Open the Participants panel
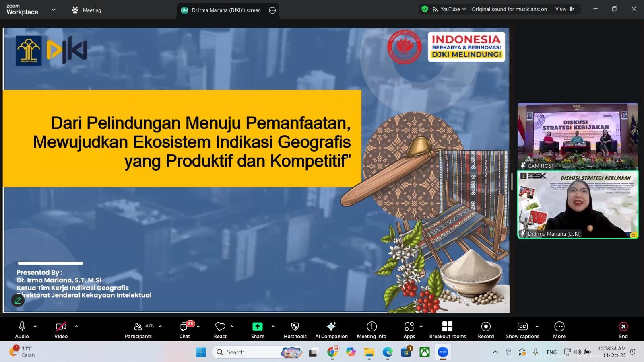644x362 pixels. pyautogui.click(x=138, y=330)
